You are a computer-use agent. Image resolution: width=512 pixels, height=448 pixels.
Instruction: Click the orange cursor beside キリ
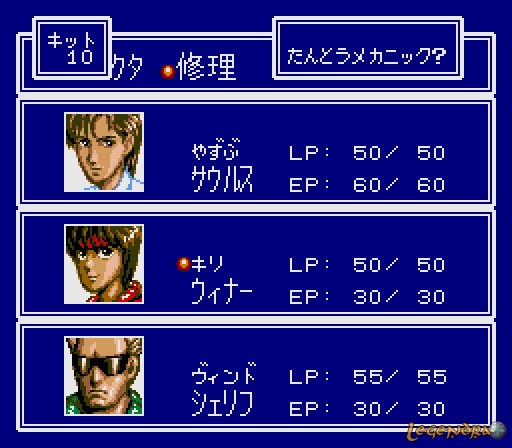click(183, 264)
